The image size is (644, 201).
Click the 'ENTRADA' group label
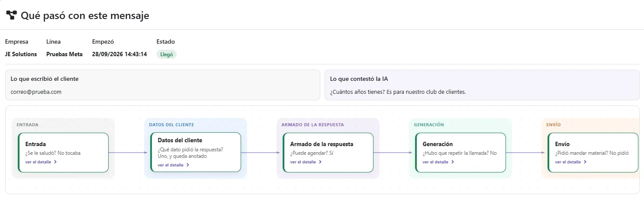pos(28,124)
